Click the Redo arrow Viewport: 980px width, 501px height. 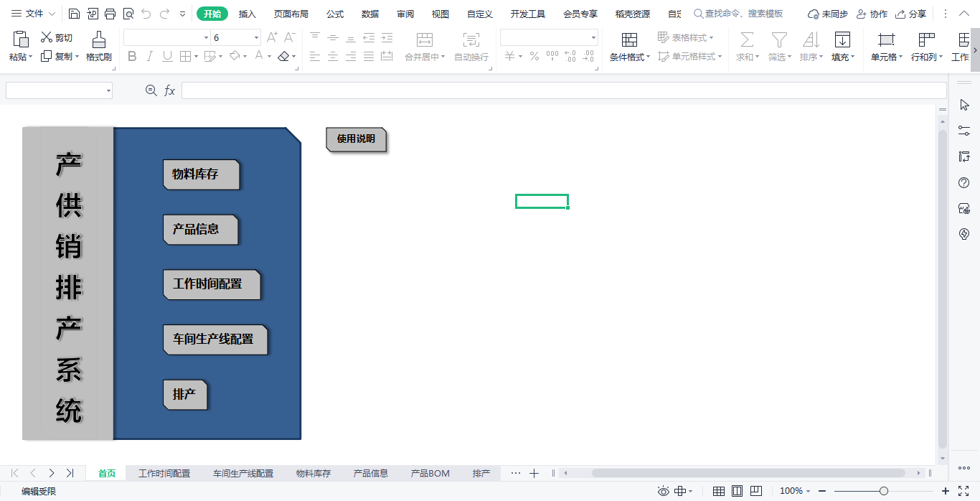pyautogui.click(x=164, y=14)
